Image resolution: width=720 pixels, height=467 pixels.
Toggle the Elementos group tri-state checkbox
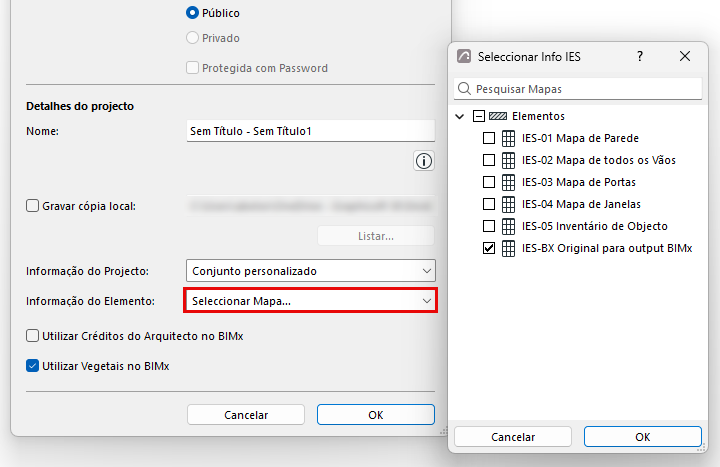tap(478, 116)
